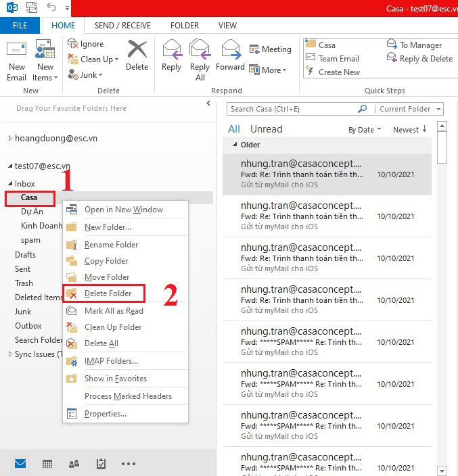This screenshot has height=476, width=458.
Task: Expand the Sync Issues folder
Action: 10,354
